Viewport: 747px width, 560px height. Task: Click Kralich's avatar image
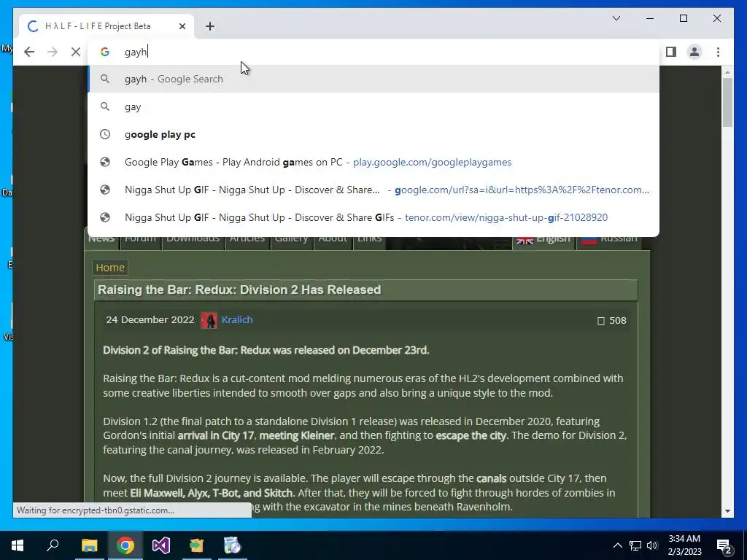coord(209,320)
